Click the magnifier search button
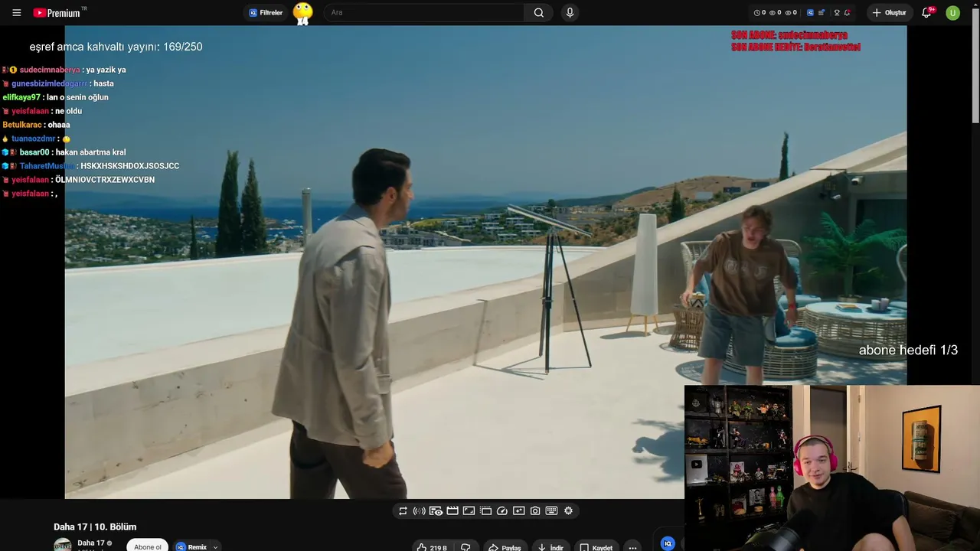 pos(539,13)
